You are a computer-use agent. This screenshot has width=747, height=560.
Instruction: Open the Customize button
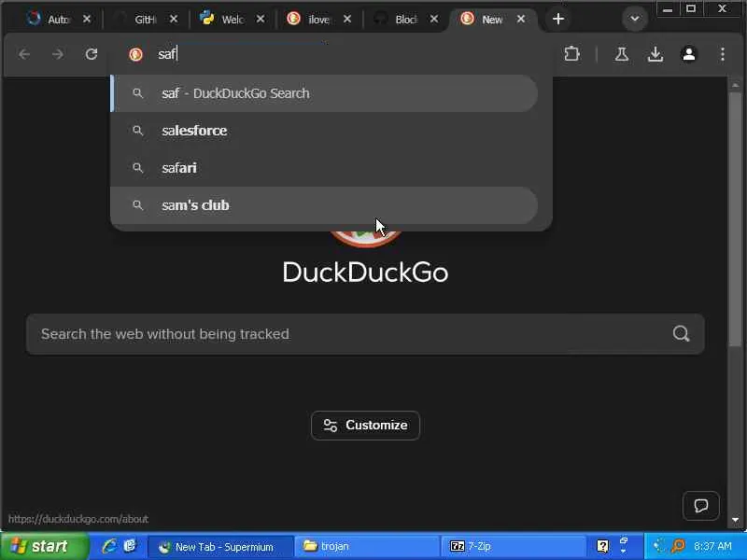pos(365,426)
